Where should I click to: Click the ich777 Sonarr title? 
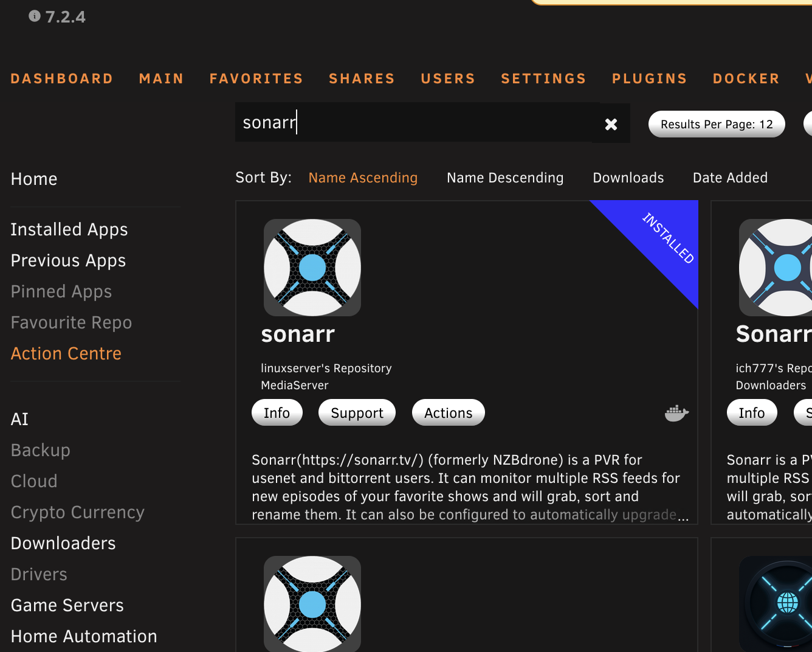click(774, 334)
